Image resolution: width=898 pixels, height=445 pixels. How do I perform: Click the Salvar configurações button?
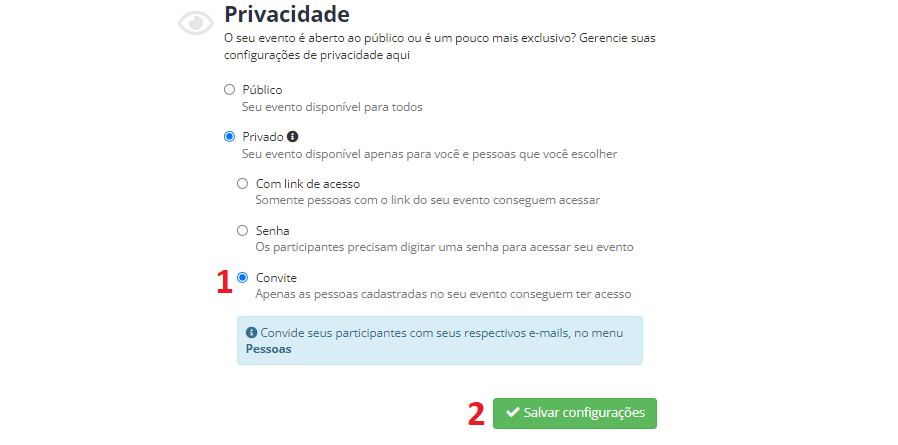click(574, 413)
